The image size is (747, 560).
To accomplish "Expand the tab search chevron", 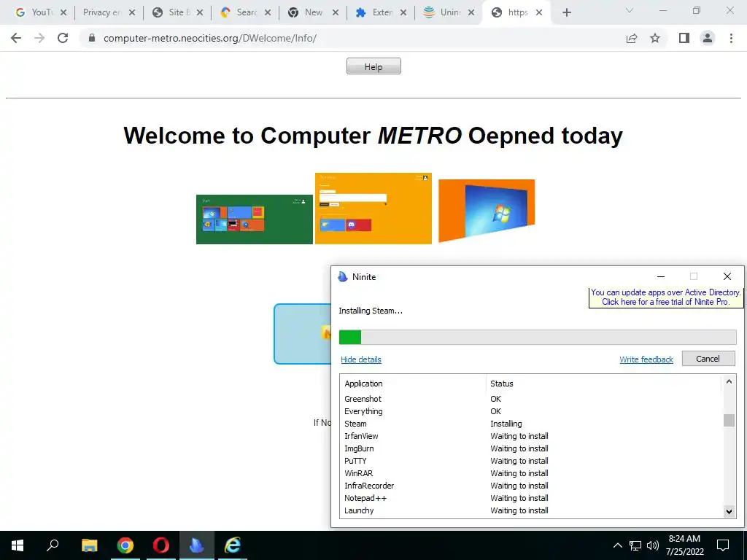I will pyautogui.click(x=630, y=10).
